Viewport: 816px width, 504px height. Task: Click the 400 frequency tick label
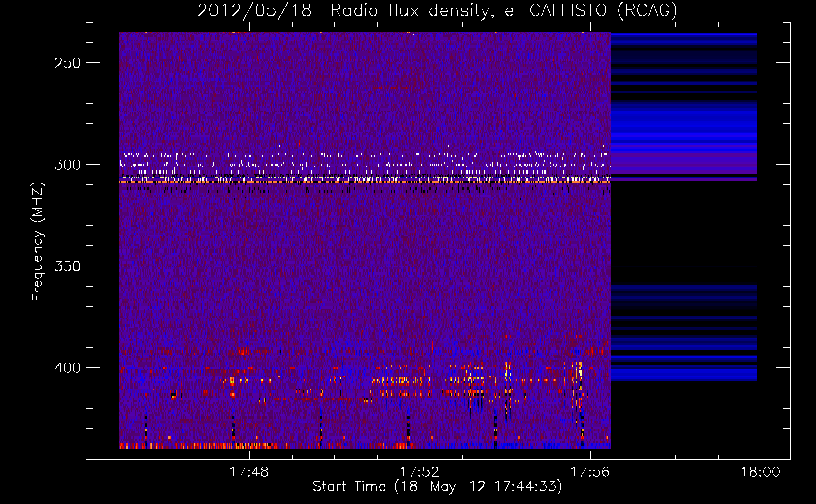click(68, 368)
